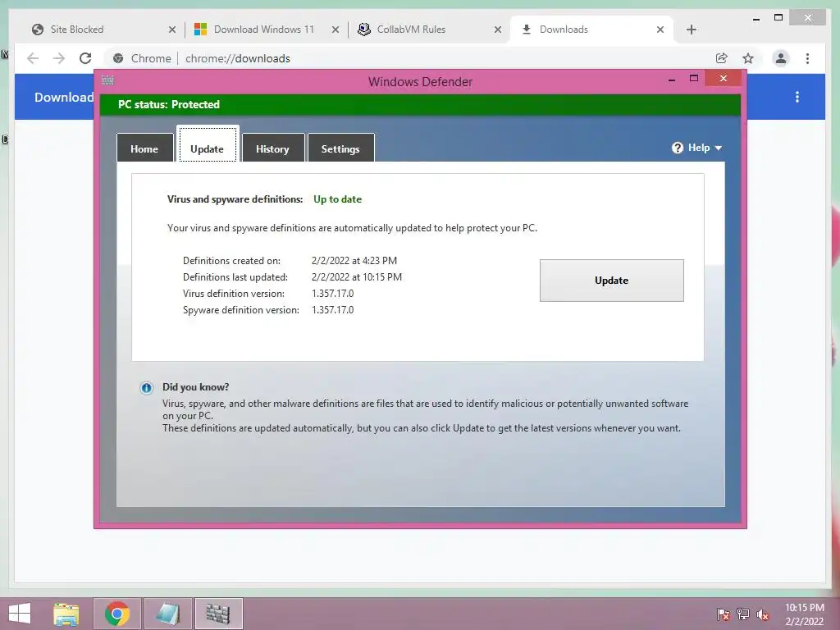Go forward in Chrome

(x=59, y=58)
